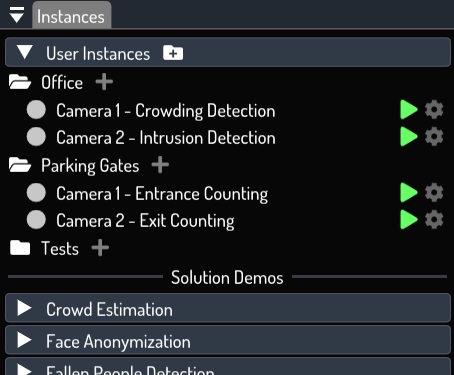Click status indicator of Camera 2 - Intrusion Detection
Viewport: 454px width, 375px height.
(36, 136)
